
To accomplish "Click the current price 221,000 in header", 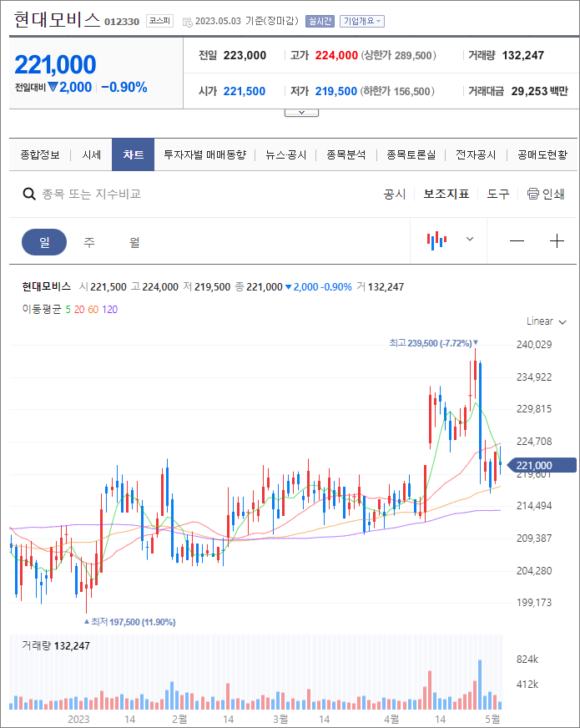I will 55,64.
